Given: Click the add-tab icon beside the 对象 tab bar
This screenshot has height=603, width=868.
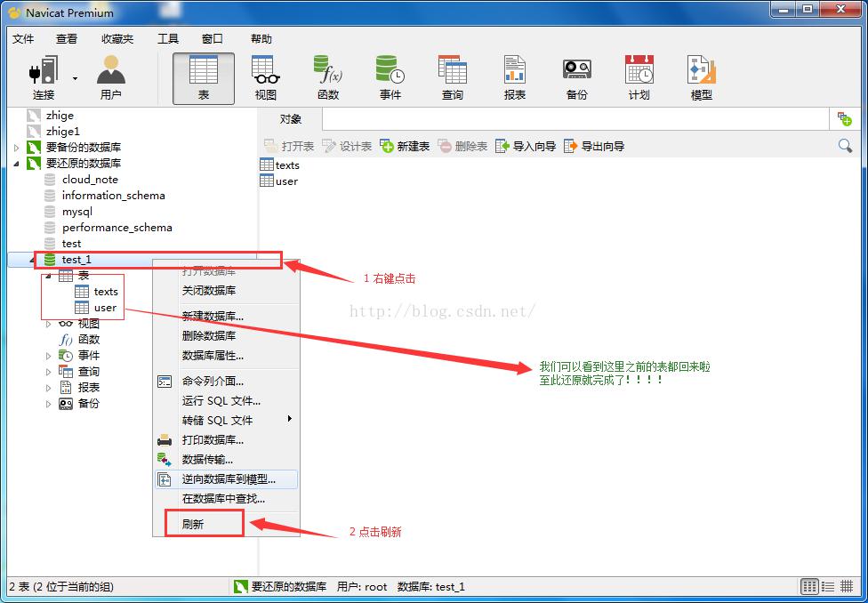Looking at the screenshot, I should (844, 118).
